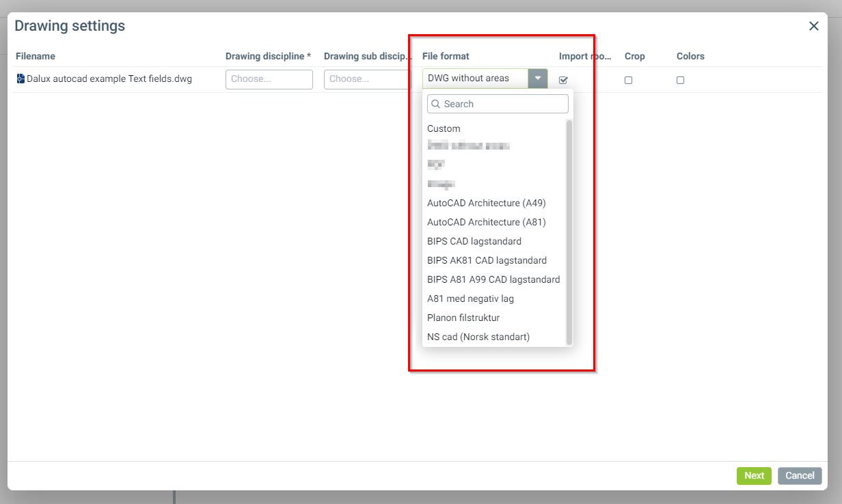Select NS cad (Norsk standart) option

[478, 337]
